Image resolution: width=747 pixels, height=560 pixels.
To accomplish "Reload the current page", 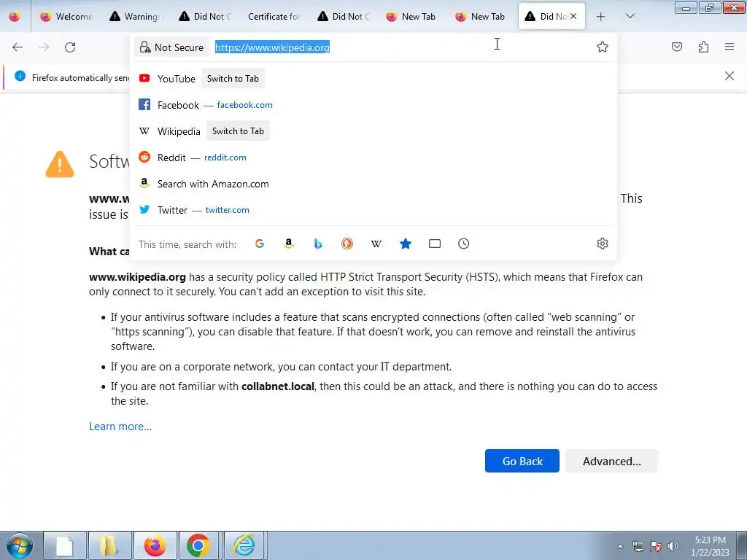I will [70, 47].
